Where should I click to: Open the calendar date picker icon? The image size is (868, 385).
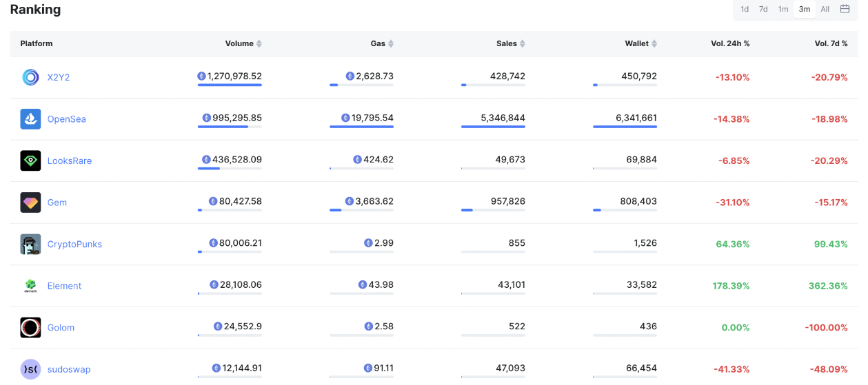pyautogui.click(x=845, y=9)
